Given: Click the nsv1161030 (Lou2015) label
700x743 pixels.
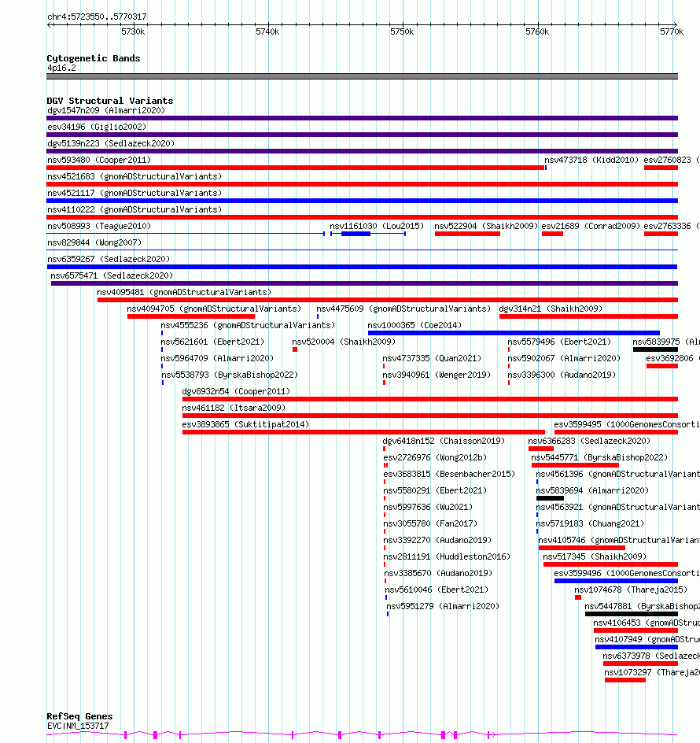Looking at the screenshot, I should point(377,226).
